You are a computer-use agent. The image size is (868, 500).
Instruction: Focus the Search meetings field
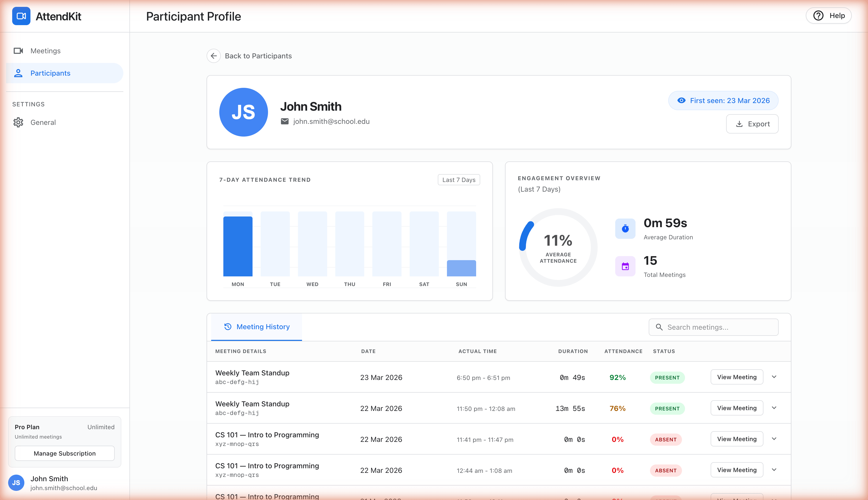713,327
